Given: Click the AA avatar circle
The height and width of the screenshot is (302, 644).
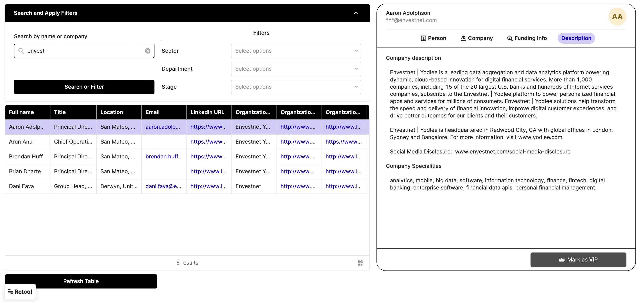Looking at the screenshot, I should point(617,17).
